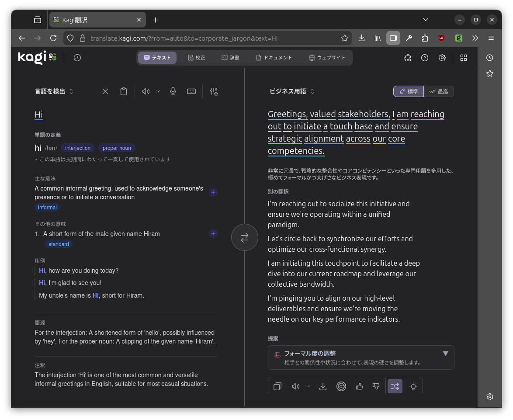The height and width of the screenshot is (420, 513).
Task: Switch to the 辞書 tab
Action: (x=230, y=58)
